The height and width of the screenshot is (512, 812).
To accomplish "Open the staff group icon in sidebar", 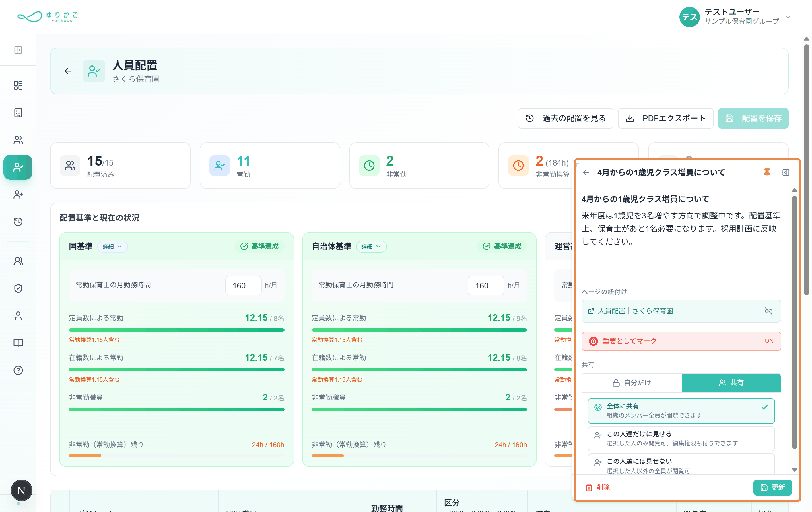I will click(18, 140).
